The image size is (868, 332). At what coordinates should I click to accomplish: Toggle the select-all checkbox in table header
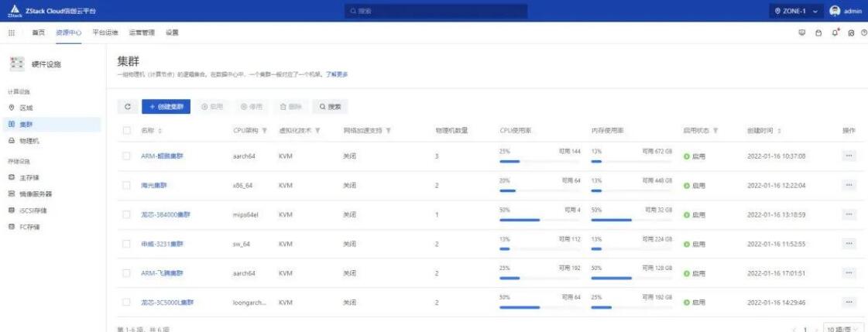tap(127, 131)
